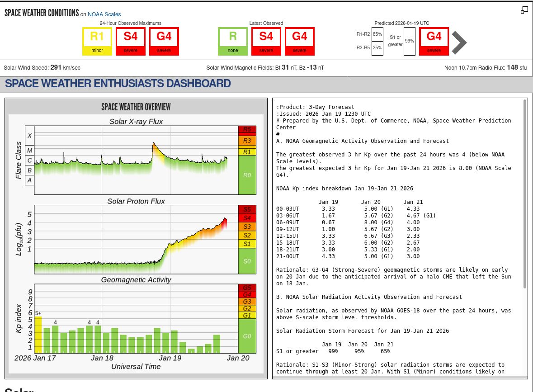Click the Solar Wind Speed 291 value
This screenshot has width=533, height=392.
(56, 67)
